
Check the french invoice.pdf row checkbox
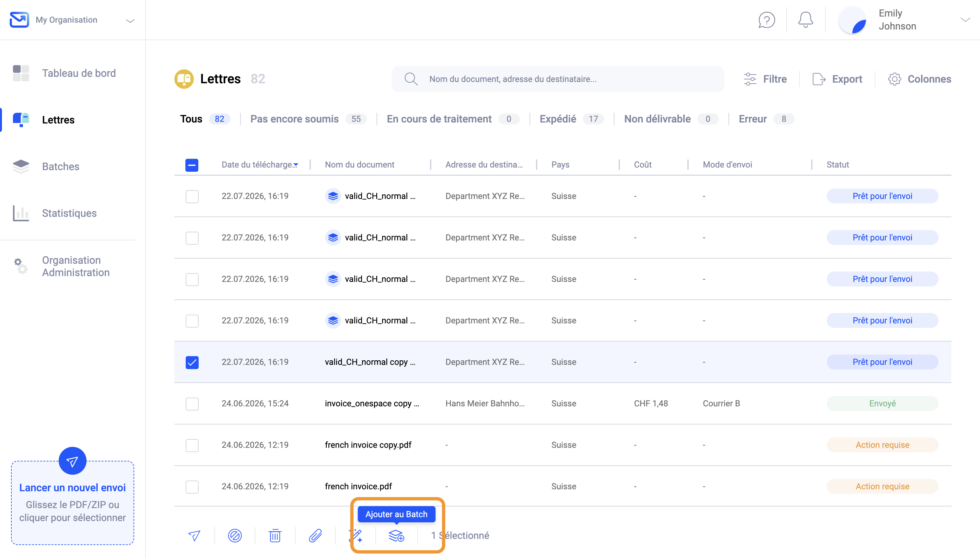(x=192, y=487)
